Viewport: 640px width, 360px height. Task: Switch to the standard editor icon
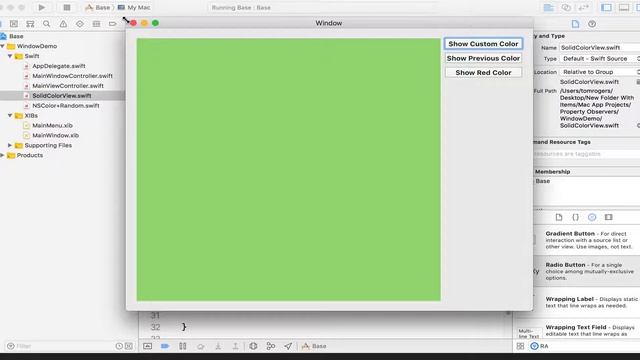[x=549, y=7]
